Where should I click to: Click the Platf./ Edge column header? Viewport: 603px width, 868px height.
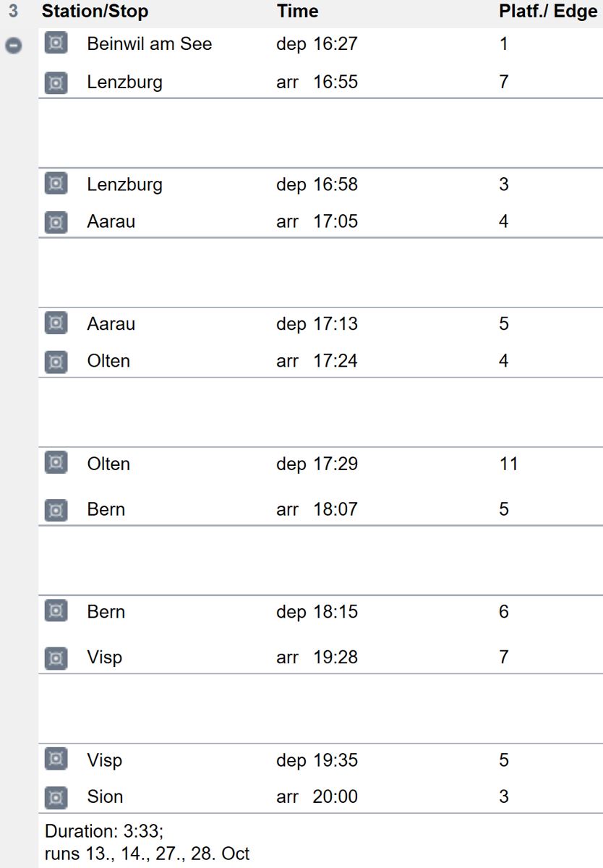[x=548, y=12]
